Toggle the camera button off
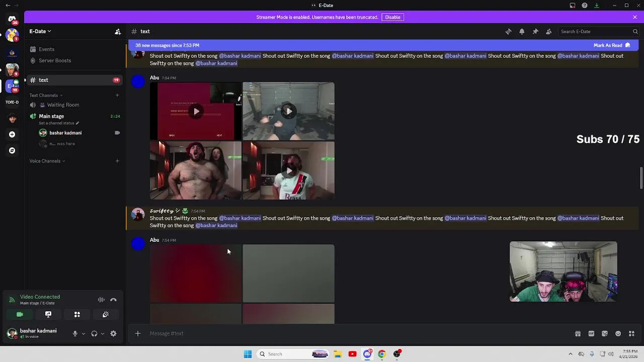The width and height of the screenshot is (644, 362). tap(20, 314)
